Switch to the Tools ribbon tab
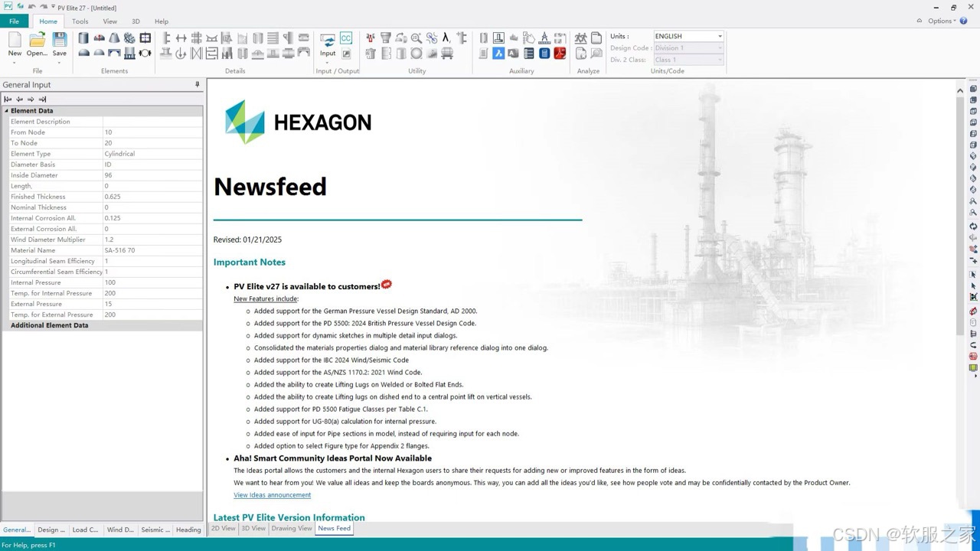The image size is (980, 551). 80,21
